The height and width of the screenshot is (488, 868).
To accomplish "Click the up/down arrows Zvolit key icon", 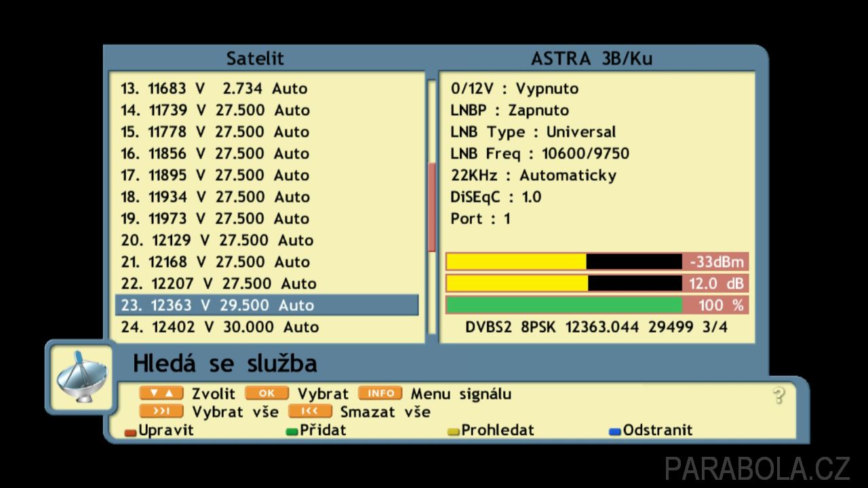I will (x=161, y=393).
